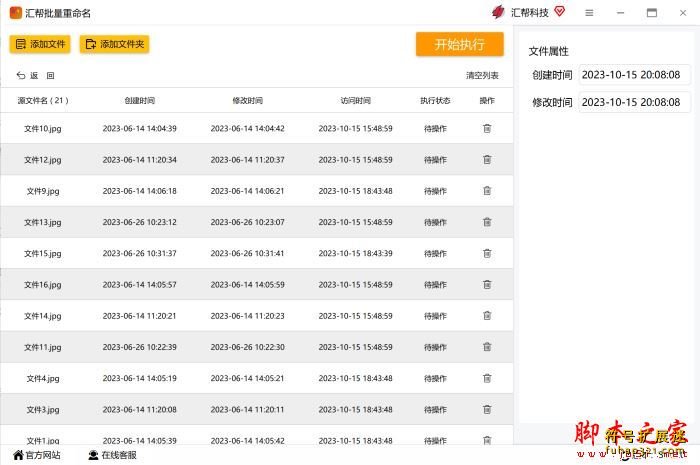The width and height of the screenshot is (700, 465).
Task: Click the red heart diamond icon
Action: (559, 11)
